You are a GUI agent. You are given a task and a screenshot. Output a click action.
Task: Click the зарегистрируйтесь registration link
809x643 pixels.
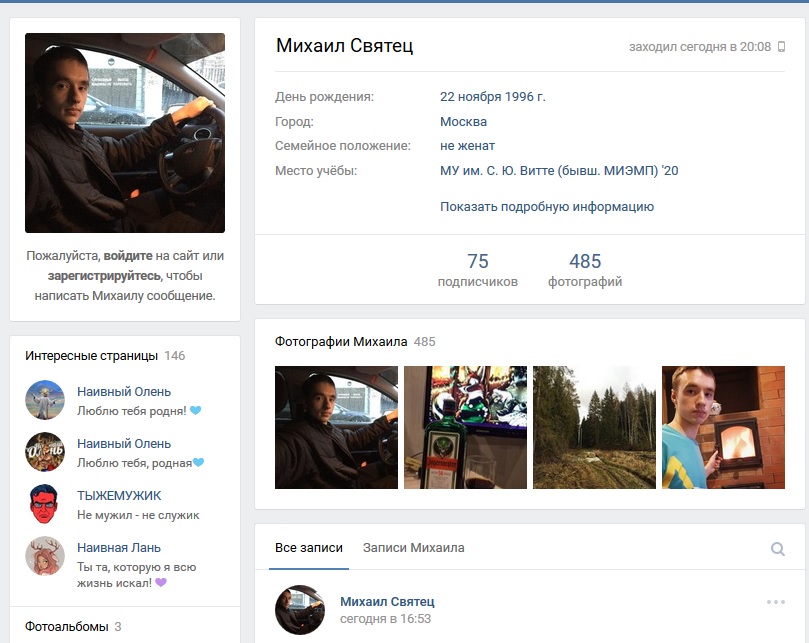click(104, 276)
